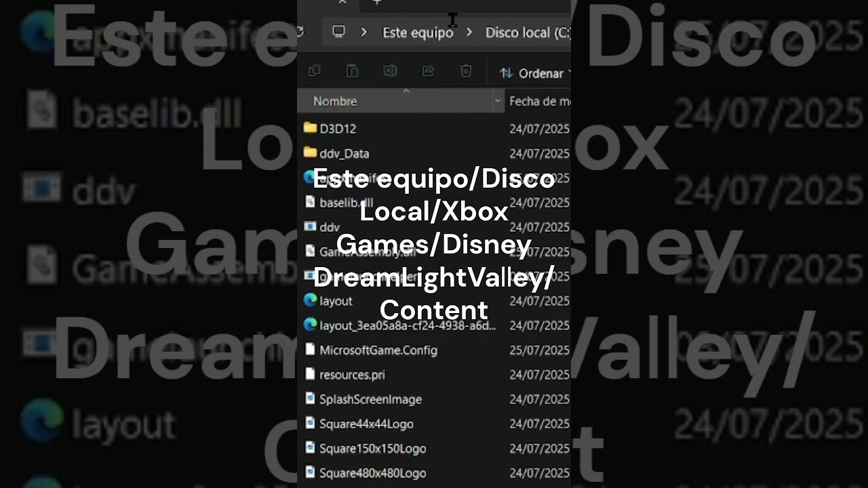Select the SplashScreenImage image icon
This screenshot has height=488, width=868.
[x=310, y=399]
